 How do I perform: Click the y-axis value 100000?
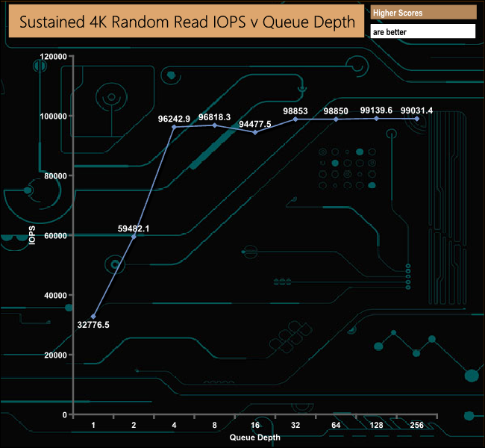click(54, 116)
